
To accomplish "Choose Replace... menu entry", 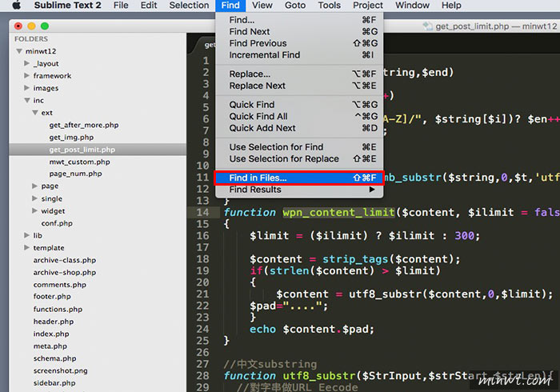I will [299, 74].
